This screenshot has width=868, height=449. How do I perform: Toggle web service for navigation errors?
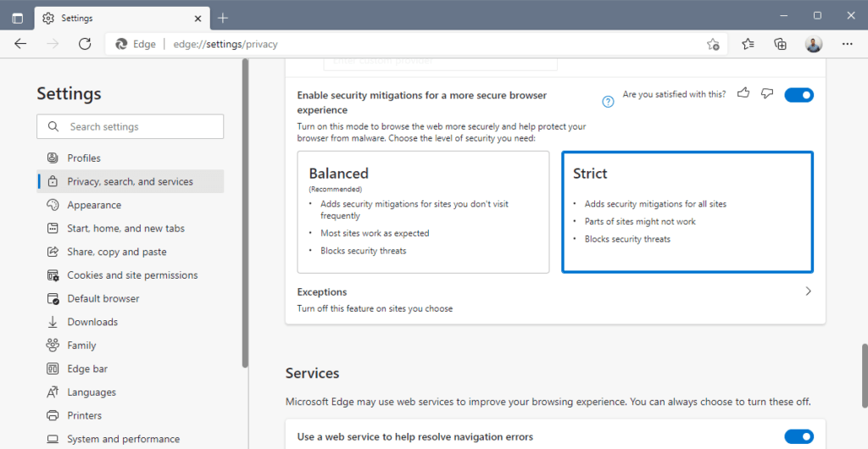click(x=798, y=437)
